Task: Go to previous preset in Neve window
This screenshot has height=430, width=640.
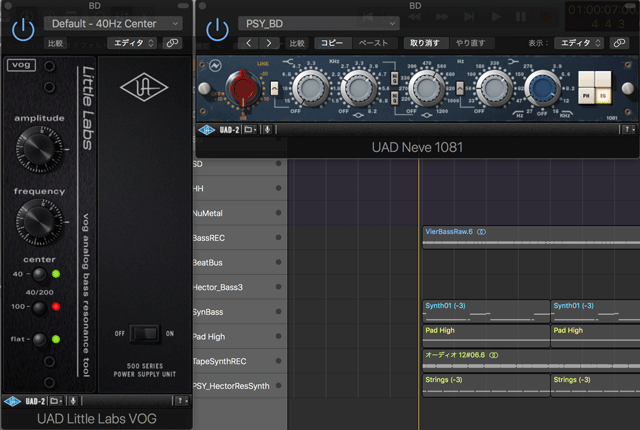Action: click(x=249, y=43)
